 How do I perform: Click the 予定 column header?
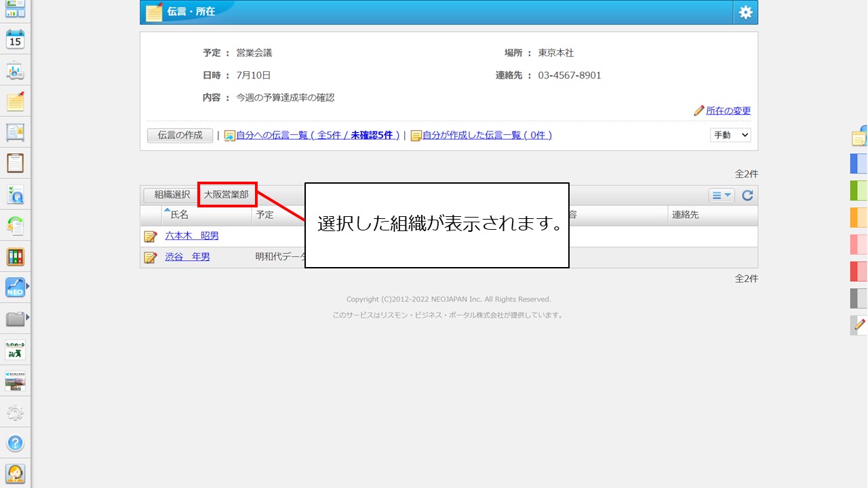[264, 216]
